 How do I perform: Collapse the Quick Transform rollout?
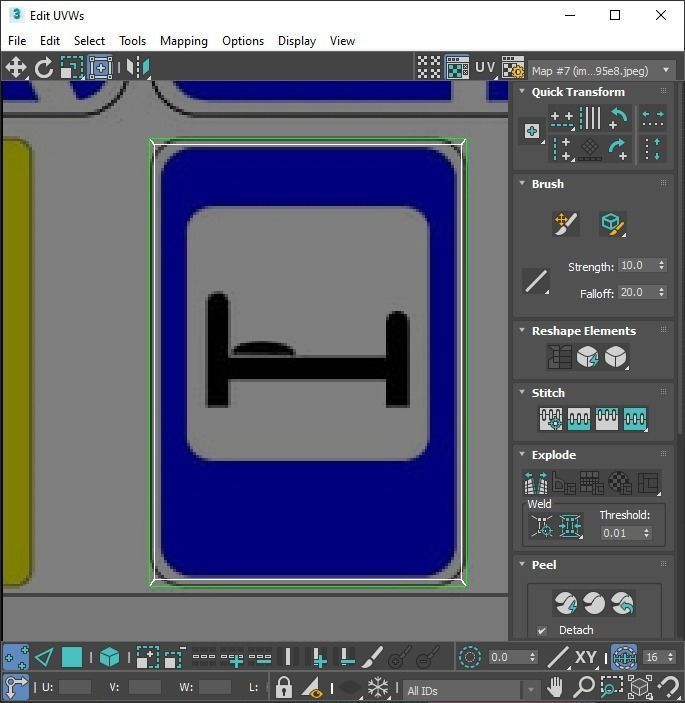(522, 91)
